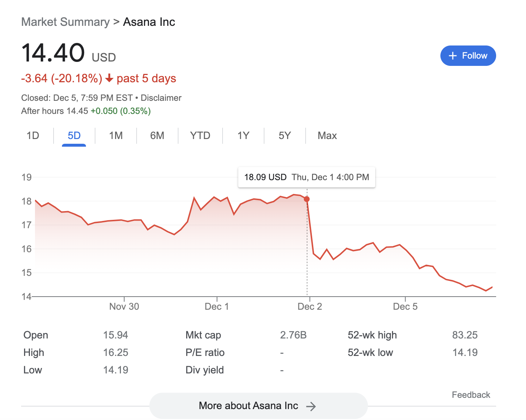Follow Asana Inc stock
The height and width of the screenshot is (420, 526).
[x=468, y=56]
